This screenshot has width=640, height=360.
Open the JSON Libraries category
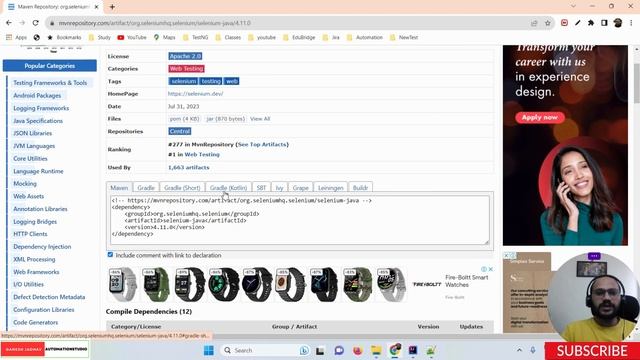point(33,133)
